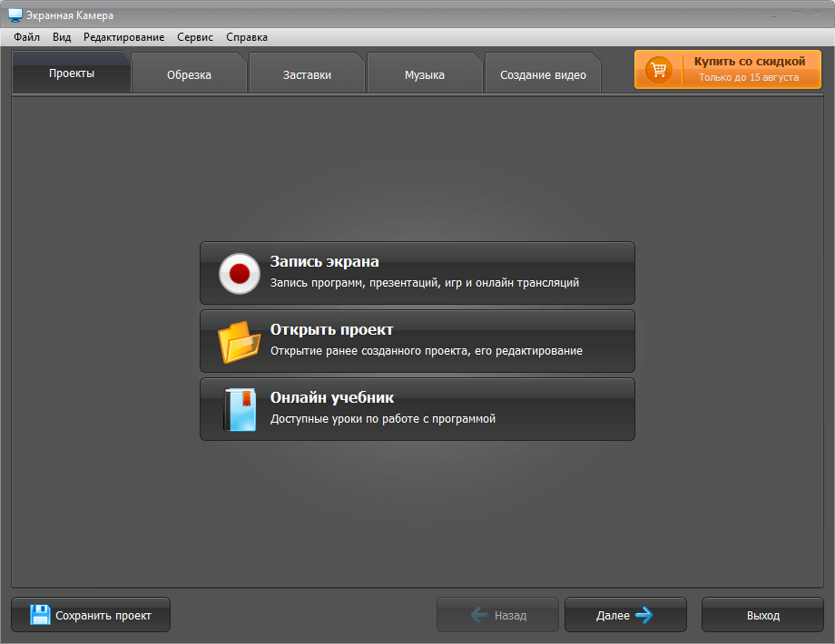Proceed with the Далее button
The height and width of the screenshot is (644, 835).
625,615
